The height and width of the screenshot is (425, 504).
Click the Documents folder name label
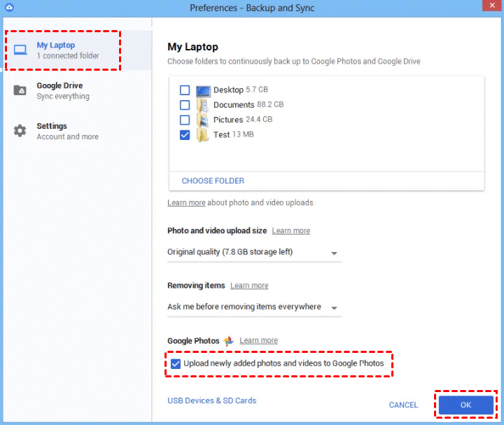tap(234, 105)
